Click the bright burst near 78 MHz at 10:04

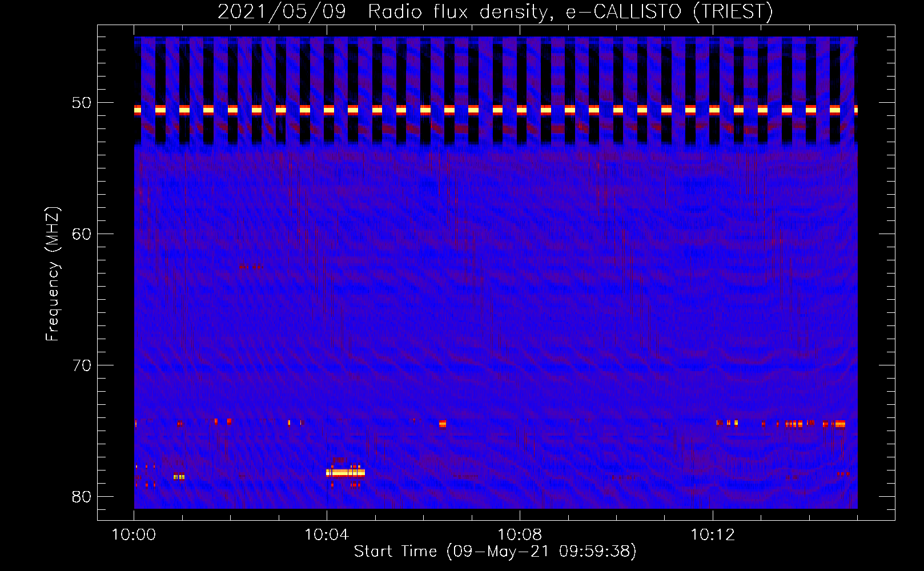(x=346, y=473)
